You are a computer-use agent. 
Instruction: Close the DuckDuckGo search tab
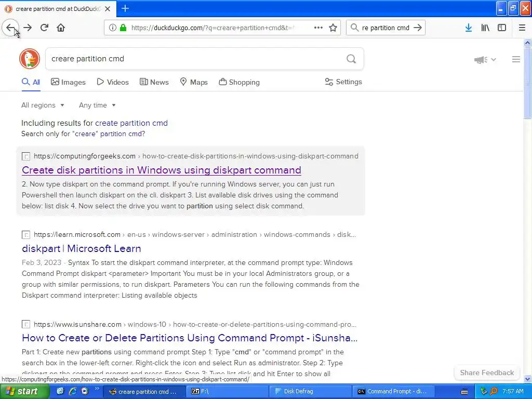coord(108,9)
